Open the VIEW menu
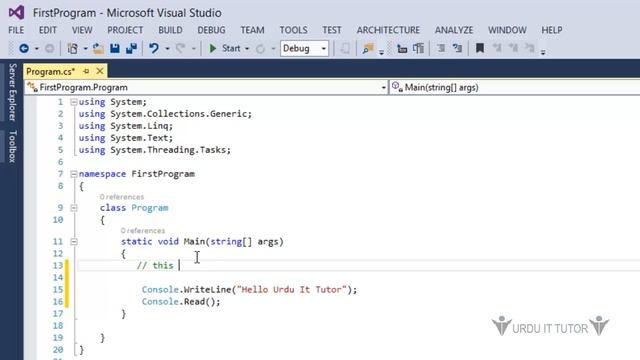 82,30
